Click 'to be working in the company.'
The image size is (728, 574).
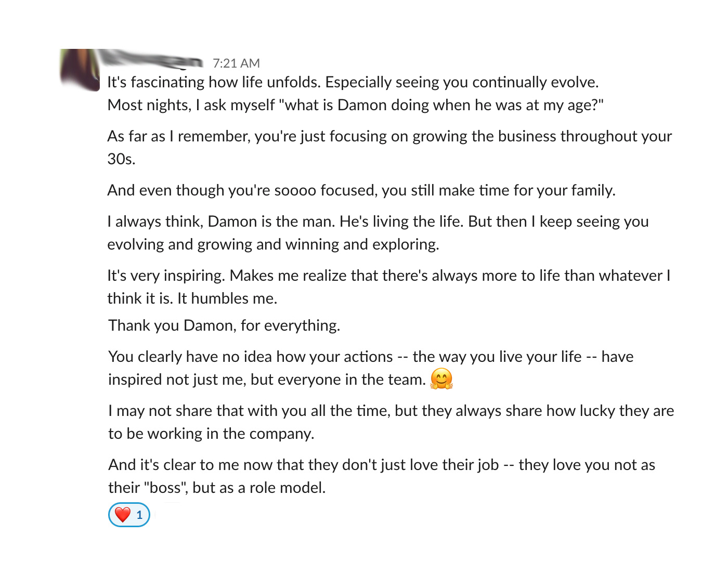click(211, 434)
